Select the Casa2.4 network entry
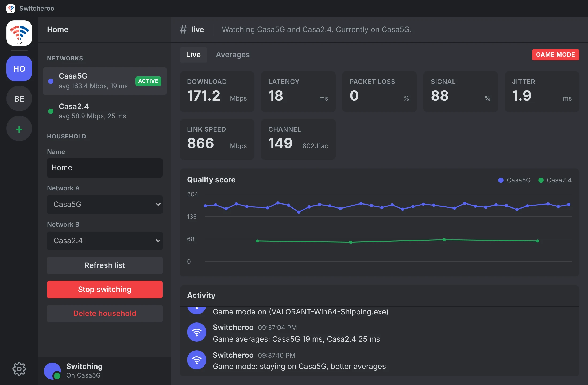The width and height of the screenshot is (588, 385). click(105, 111)
